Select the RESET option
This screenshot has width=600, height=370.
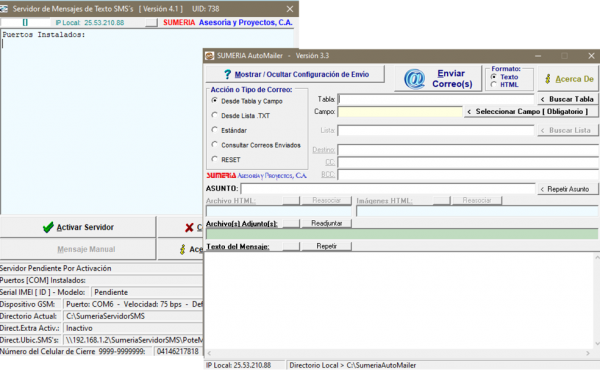tap(214, 159)
